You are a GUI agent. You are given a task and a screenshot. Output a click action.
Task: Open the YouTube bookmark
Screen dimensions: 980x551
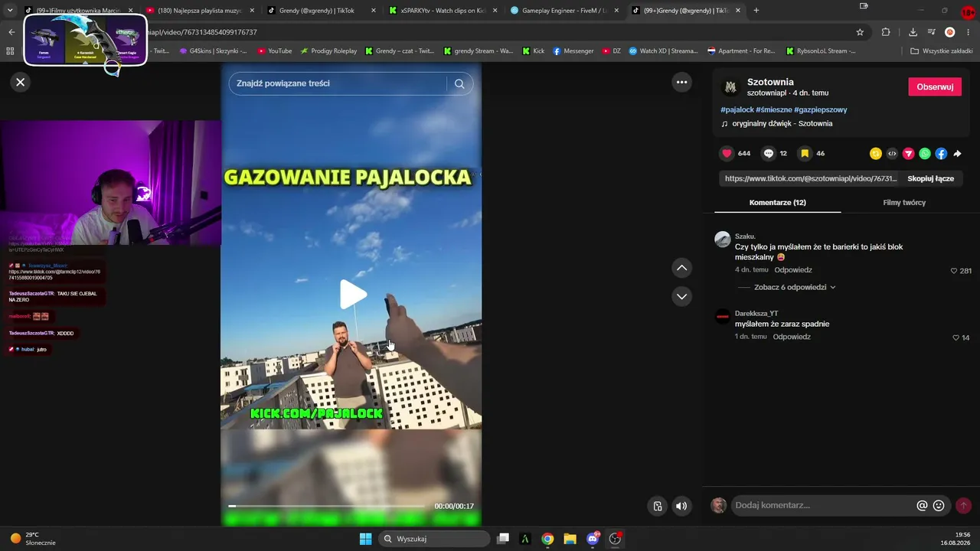275,51
